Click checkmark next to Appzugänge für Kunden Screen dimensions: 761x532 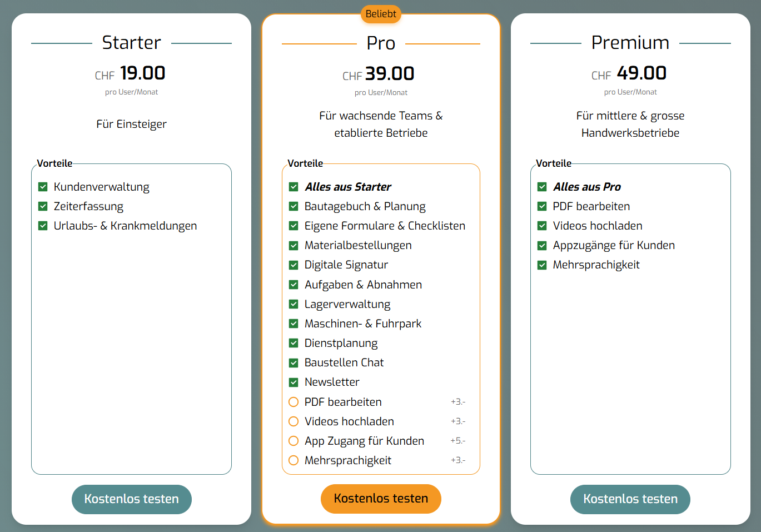coord(542,245)
